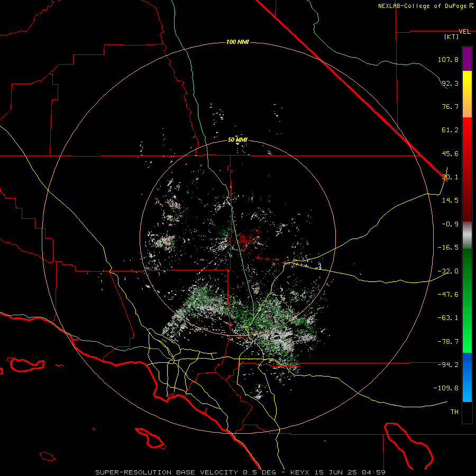Click the 76.7 value on the velocity scale
Image resolution: width=476 pixels, height=476 pixels.
pos(450,106)
